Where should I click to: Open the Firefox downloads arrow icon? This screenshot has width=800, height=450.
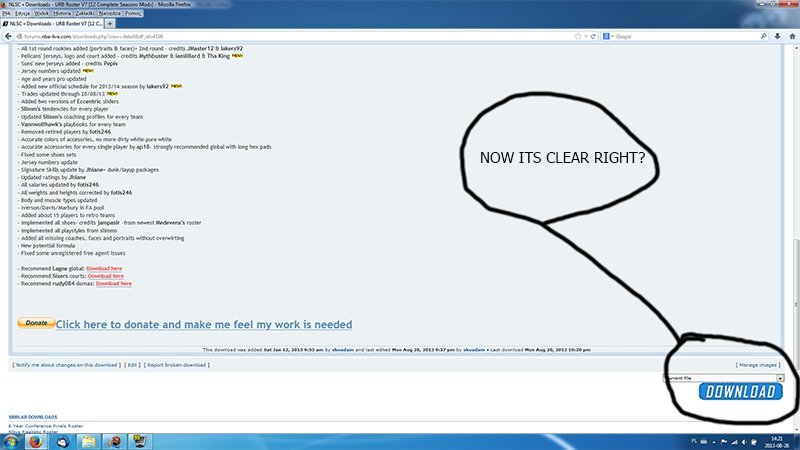coord(777,36)
